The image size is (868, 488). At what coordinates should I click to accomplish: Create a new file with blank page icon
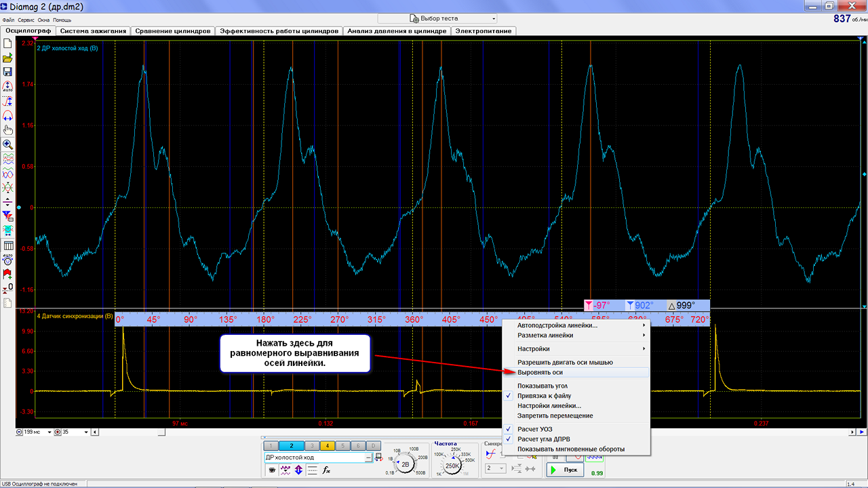[7, 43]
